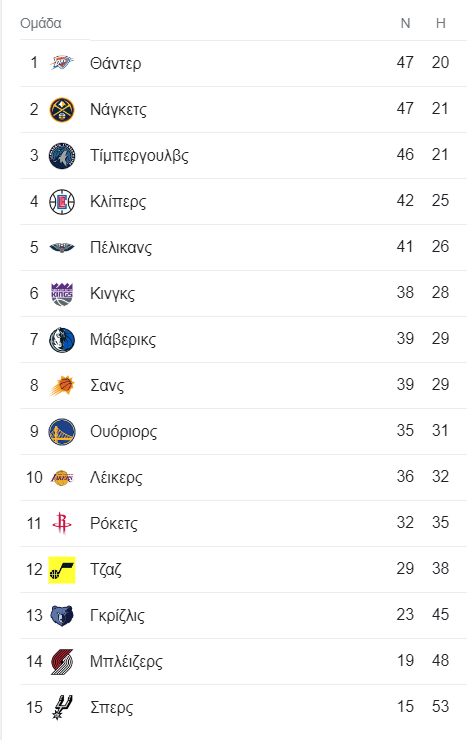Click the Trail Blazers logo
This screenshot has height=740, width=467.
click(62, 662)
